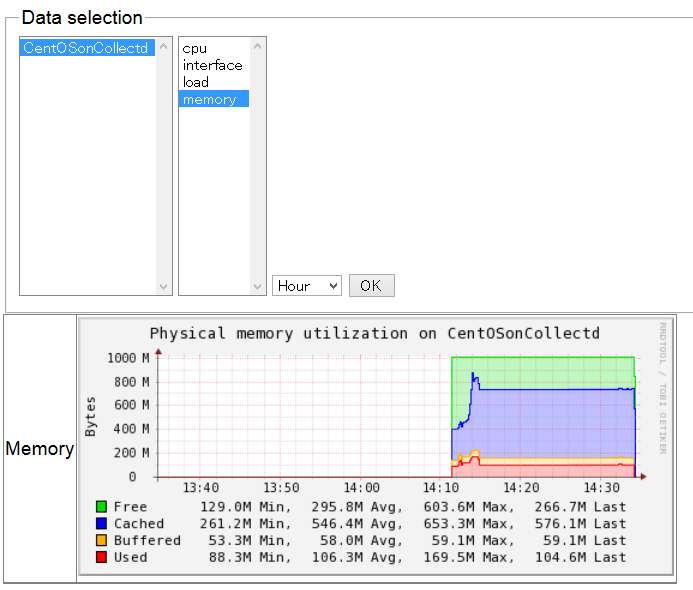Click host list scrollbar down arrow
Screen dimensions: 693x590
coord(164,286)
